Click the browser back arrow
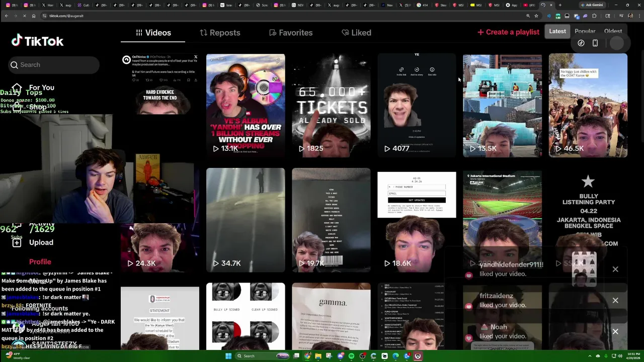 (7, 16)
